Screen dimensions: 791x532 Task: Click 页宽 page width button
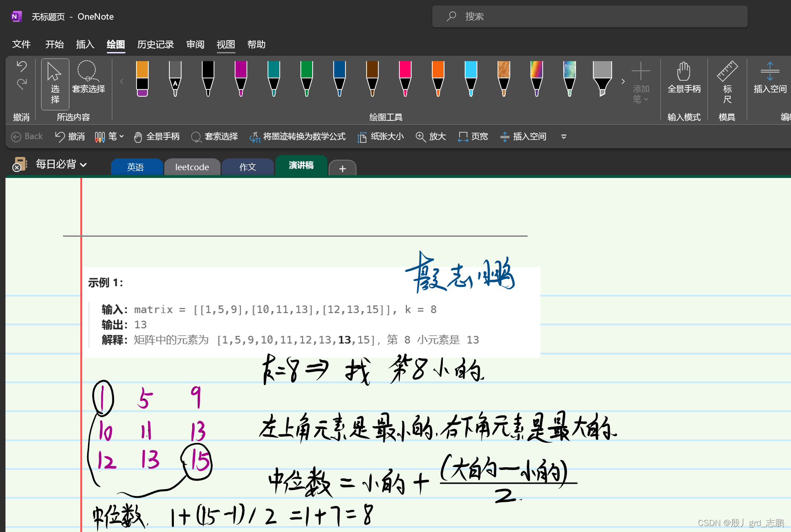point(473,136)
